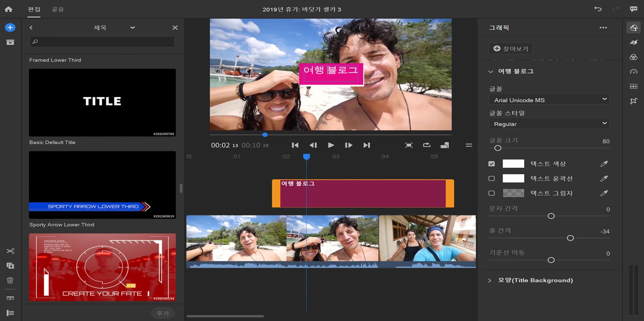
Task: Click the aspect ratio orientation icon
Action: coord(445,145)
